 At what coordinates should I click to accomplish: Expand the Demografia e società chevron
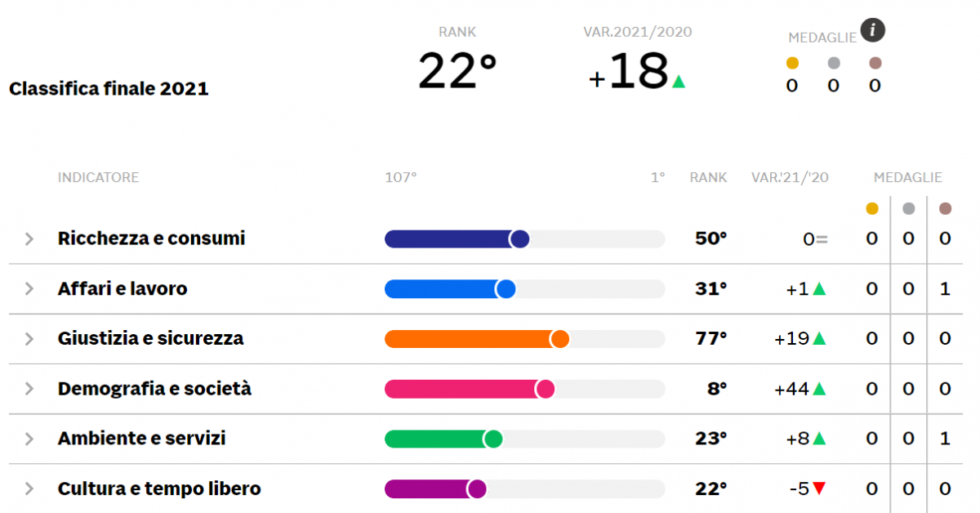point(29,389)
